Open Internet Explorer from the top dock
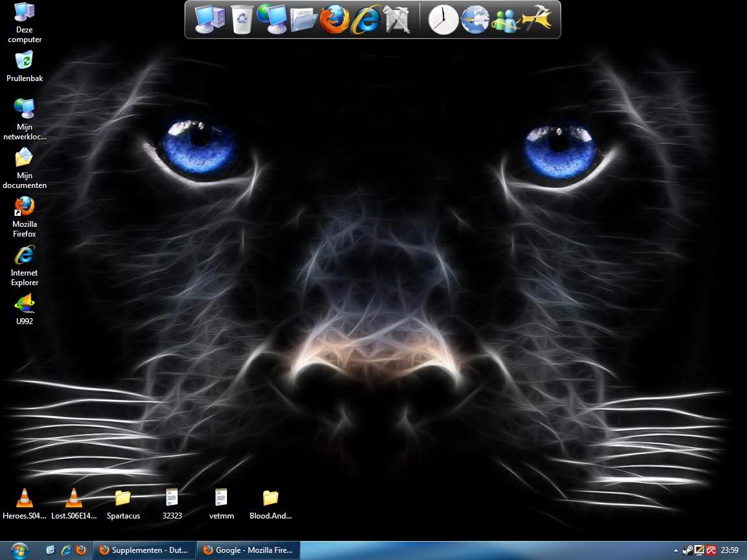 [x=366, y=19]
